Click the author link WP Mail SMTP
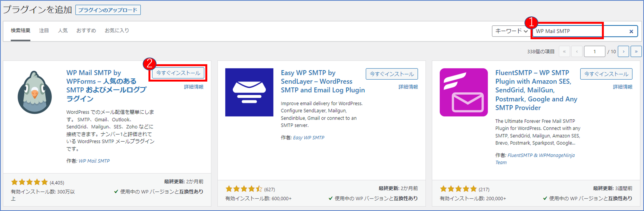 (x=94, y=161)
